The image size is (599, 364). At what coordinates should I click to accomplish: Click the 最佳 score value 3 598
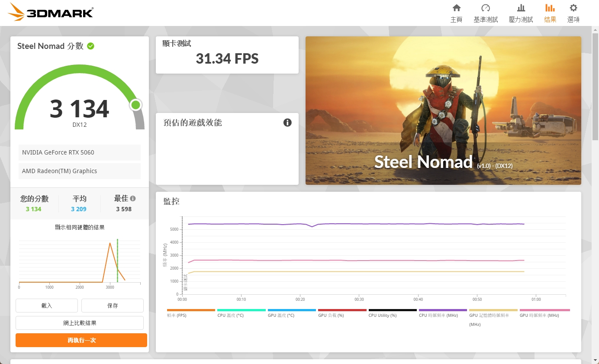point(124,209)
